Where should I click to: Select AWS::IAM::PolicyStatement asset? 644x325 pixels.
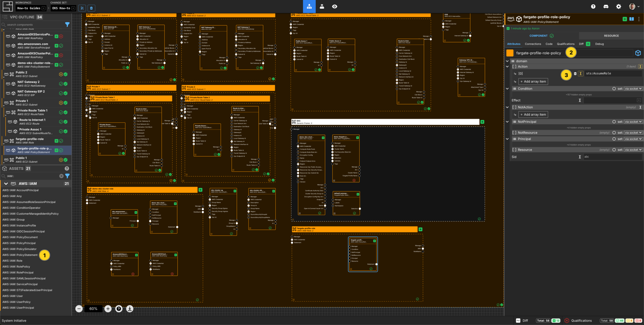[20, 255]
